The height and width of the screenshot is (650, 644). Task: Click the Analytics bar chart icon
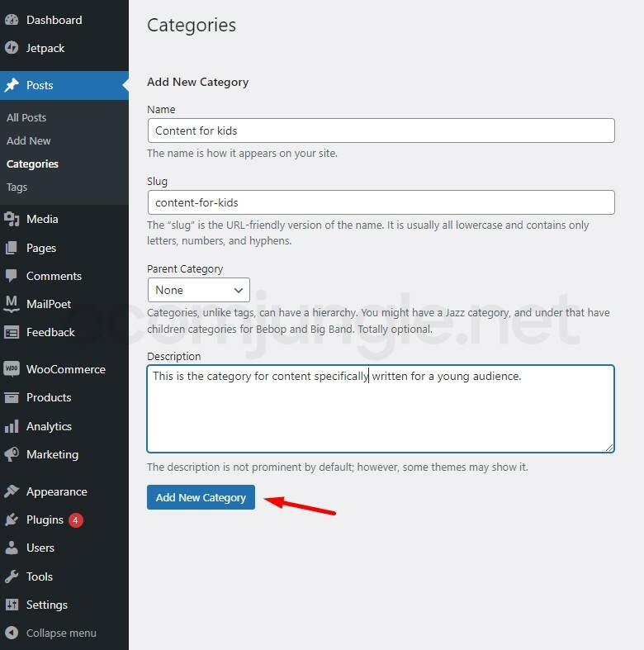coord(12,426)
